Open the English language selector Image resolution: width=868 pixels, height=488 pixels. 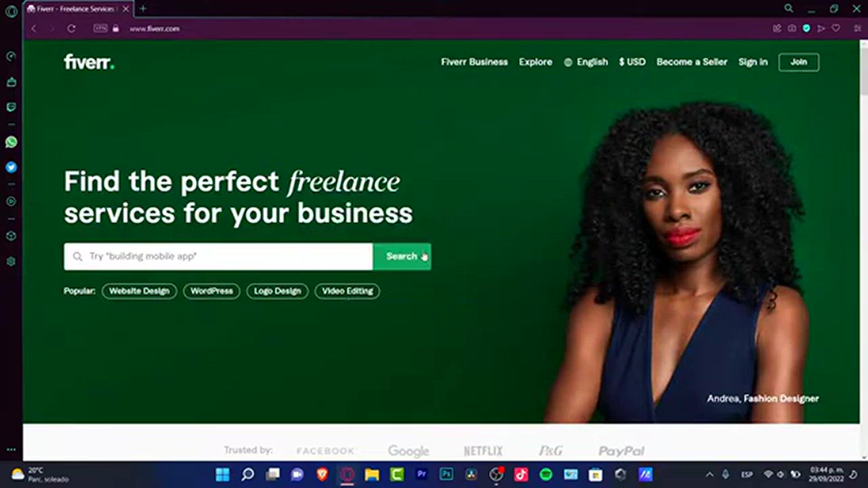[586, 62]
